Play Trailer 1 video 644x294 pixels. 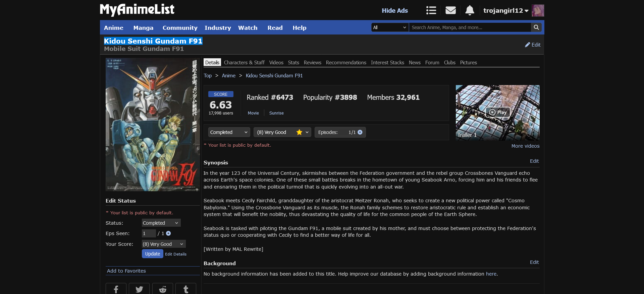click(x=498, y=113)
